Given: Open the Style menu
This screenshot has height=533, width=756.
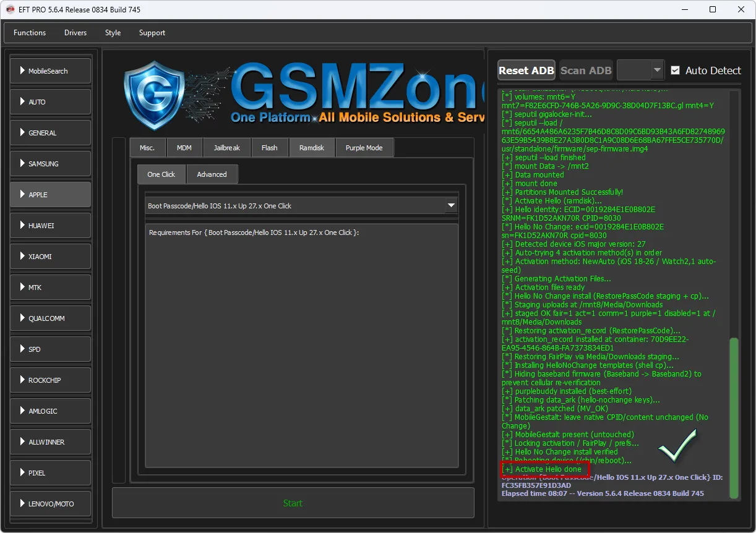Looking at the screenshot, I should coord(113,33).
